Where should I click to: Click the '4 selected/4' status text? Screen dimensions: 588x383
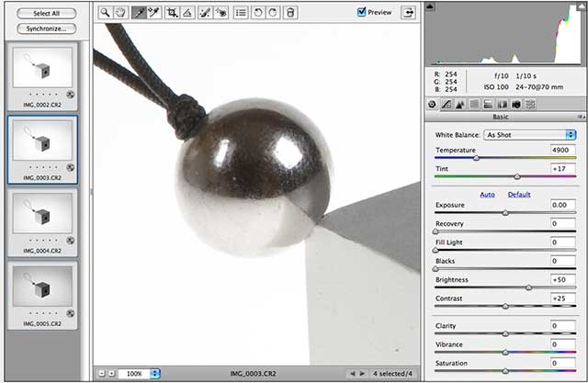click(x=392, y=373)
